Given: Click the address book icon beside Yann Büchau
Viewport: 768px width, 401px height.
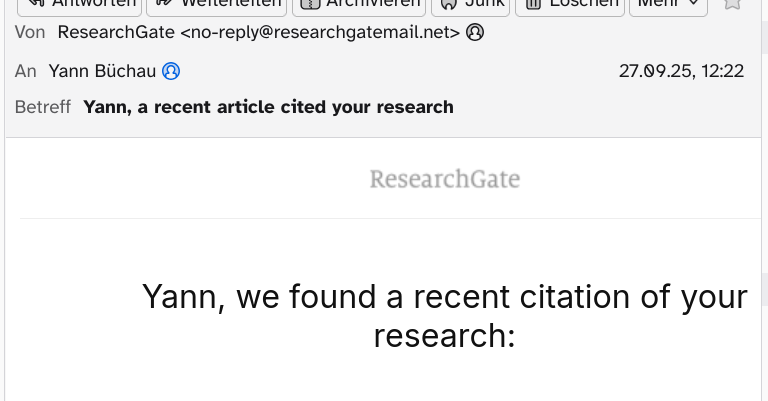Looking at the screenshot, I should click(x=171, y=71).
